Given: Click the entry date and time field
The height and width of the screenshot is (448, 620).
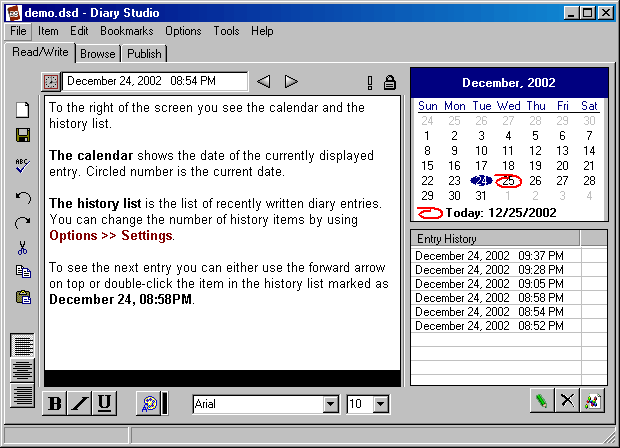Looking at the screenshot, I should [x=155, y=81].
